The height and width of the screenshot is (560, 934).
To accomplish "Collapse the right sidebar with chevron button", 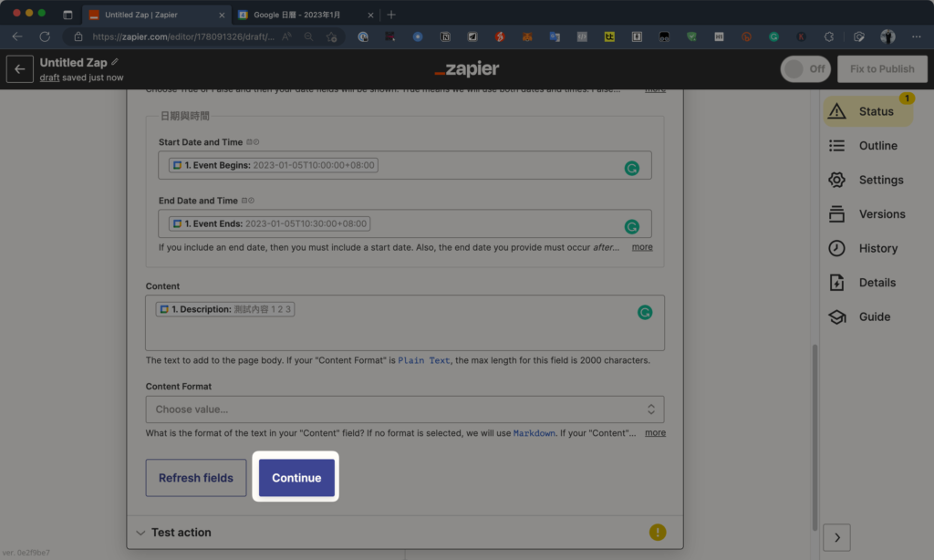I will 837,537.
